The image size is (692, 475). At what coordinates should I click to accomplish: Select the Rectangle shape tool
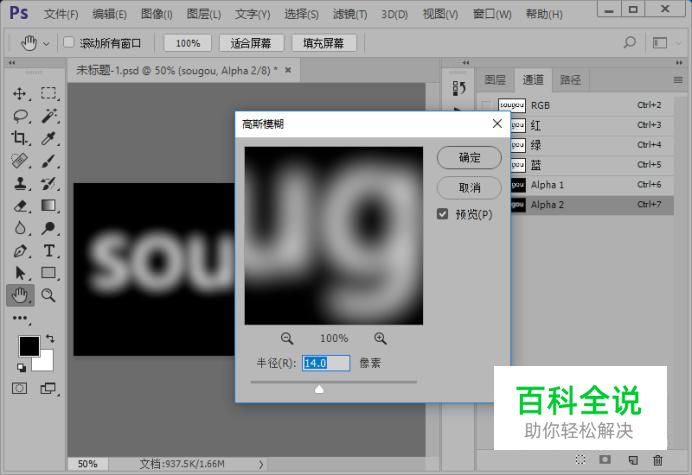tap(48, 273)
